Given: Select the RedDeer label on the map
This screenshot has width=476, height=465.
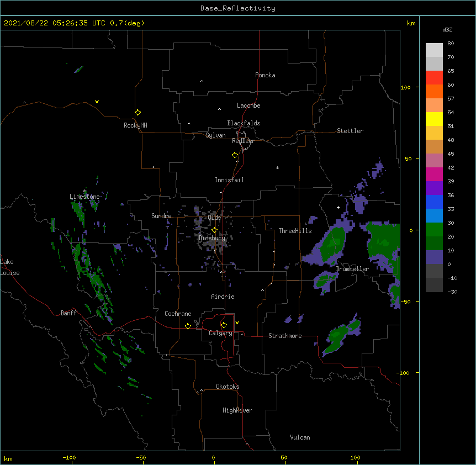Looking at the screenshot, I should click(243, 141).
